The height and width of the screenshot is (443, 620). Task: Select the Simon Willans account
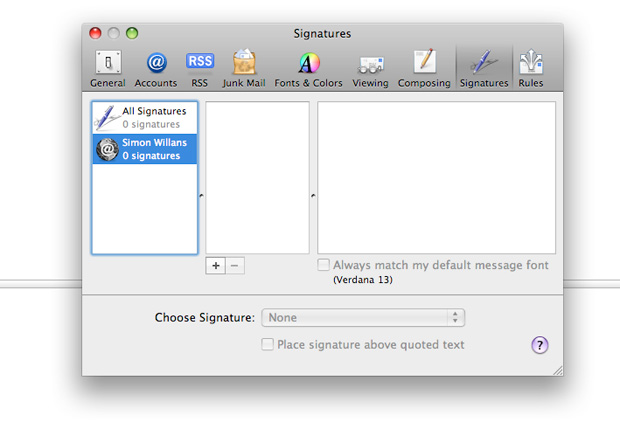[145, 149]
